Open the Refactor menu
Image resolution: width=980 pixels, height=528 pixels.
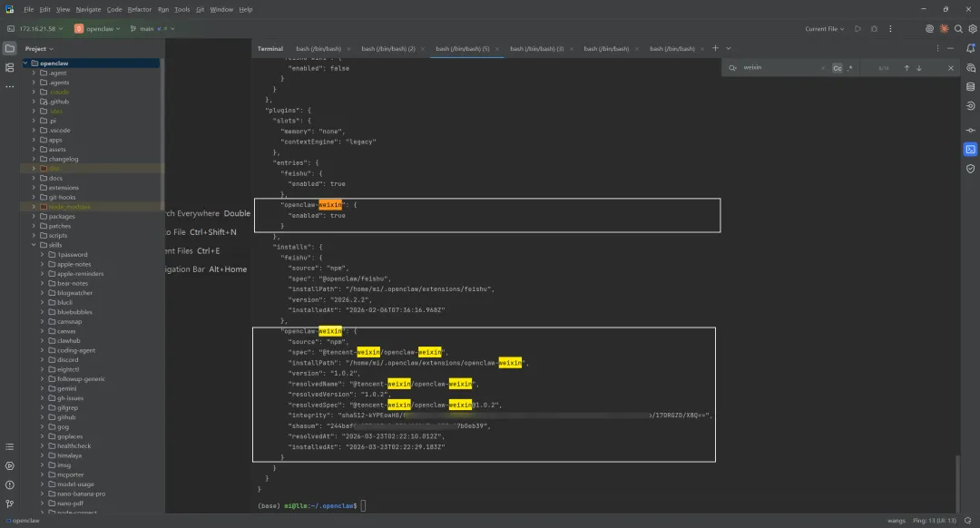[140, 9]
